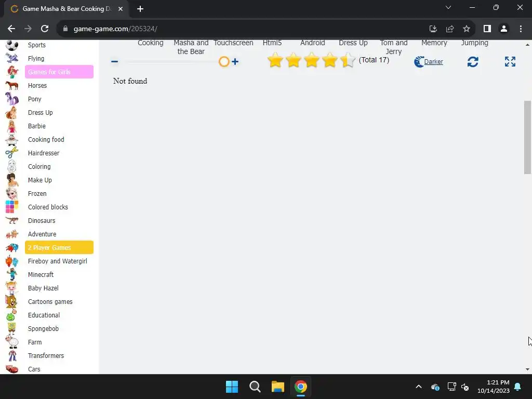This screenshot has height=399, width=532.
Task: Click the airplane Flying icon
Action: [12, 58]
